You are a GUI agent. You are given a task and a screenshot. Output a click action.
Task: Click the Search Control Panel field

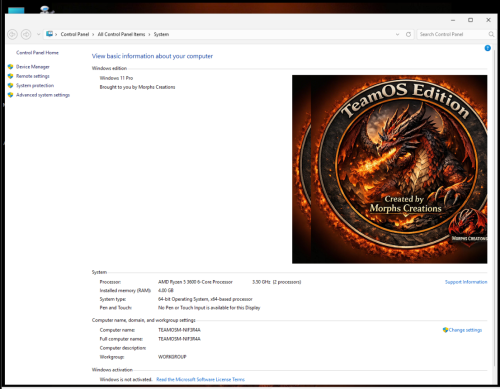click(452, 34)
